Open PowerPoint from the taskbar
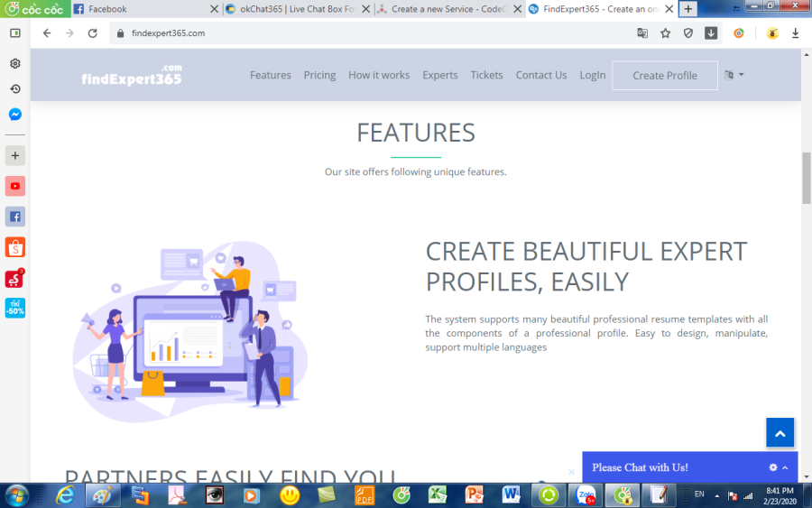Viewport: 812px width, 508px height. [474, 495]
